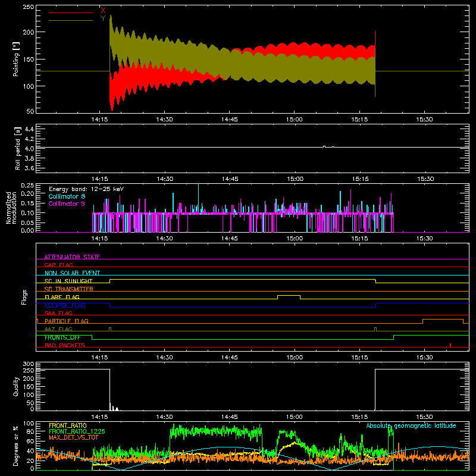Click the 4.0 tick on the Roll period axis

tap(29, 149)
